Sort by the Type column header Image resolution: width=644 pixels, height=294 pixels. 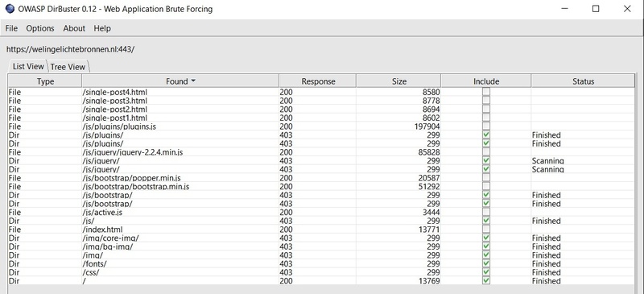[45, 81]
